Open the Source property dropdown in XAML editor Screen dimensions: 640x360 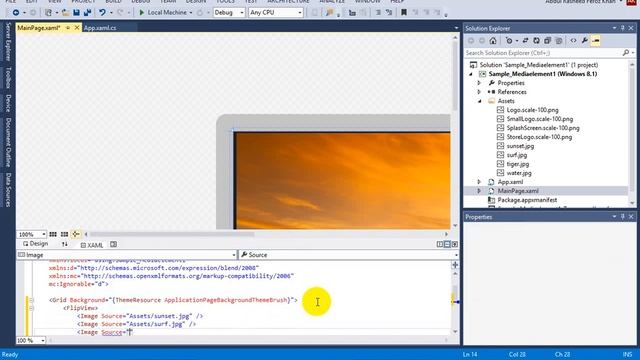[456, 255]
